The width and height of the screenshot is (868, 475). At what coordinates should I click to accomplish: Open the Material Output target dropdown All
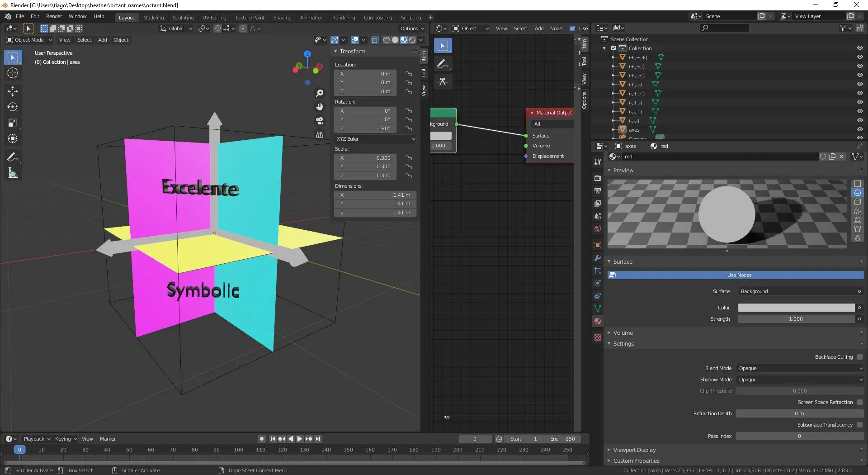click(x=553, y=124)
